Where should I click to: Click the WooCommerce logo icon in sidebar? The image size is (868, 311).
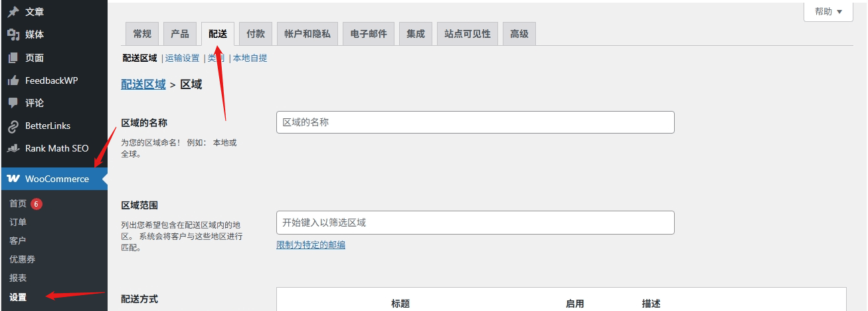tap(13, 179)
